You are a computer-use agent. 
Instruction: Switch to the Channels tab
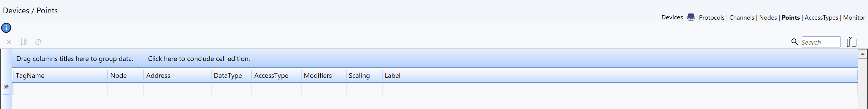(742, 17)
